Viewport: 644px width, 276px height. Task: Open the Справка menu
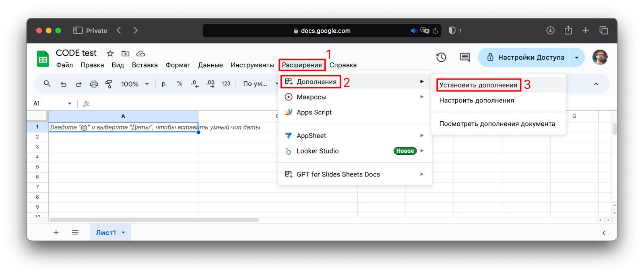(343, 65)
